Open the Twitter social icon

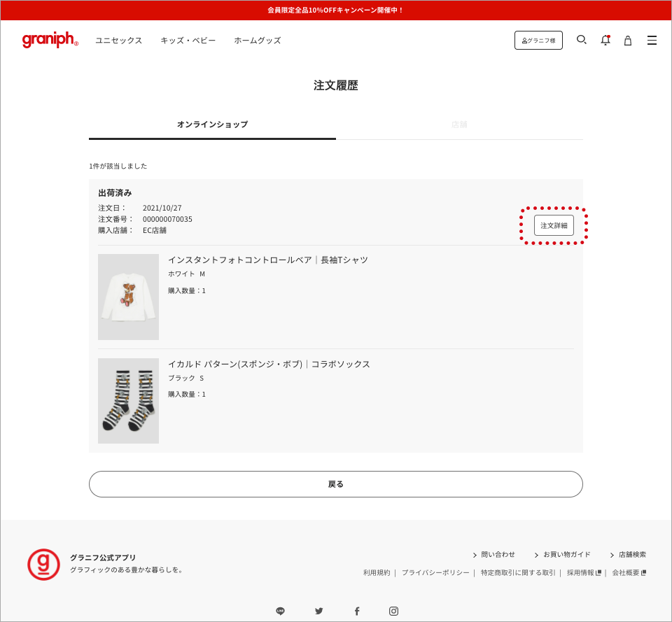(x=319, y=612)
